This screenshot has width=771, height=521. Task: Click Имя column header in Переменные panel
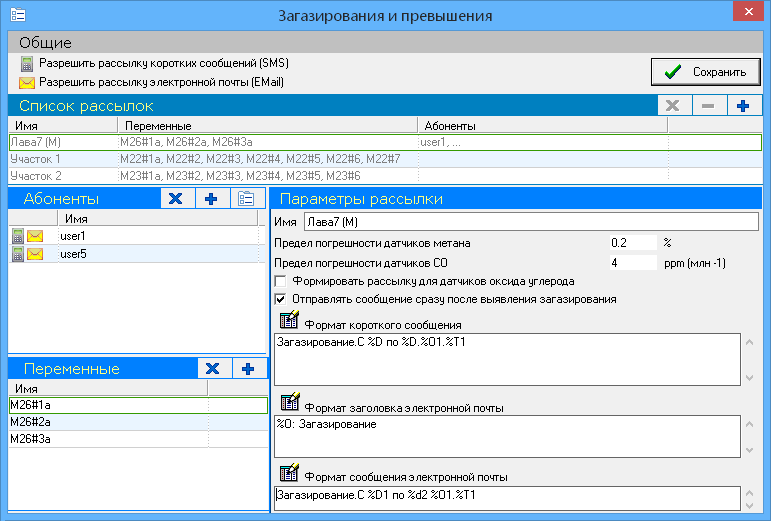(108, 388)
